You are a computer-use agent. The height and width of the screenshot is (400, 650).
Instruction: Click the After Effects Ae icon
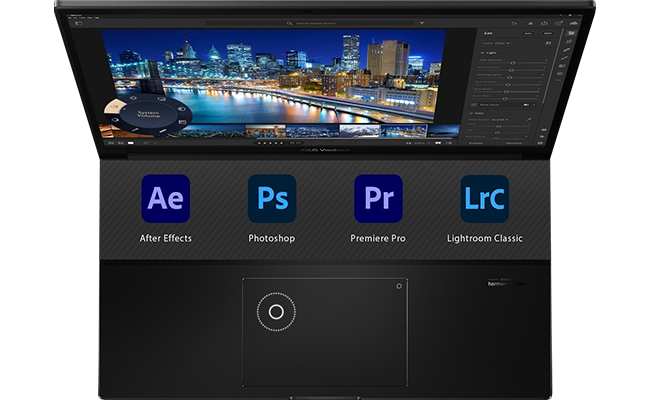click(165, 198)
